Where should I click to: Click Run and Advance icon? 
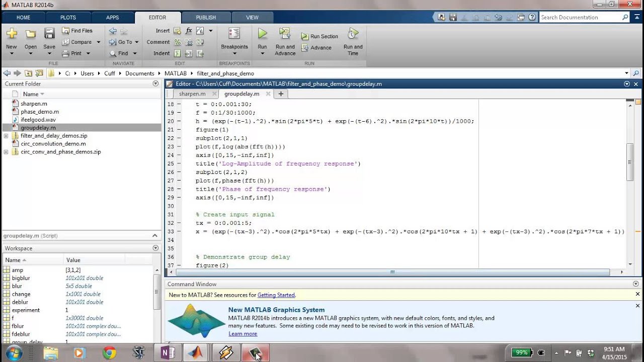(x=285, y=34)
